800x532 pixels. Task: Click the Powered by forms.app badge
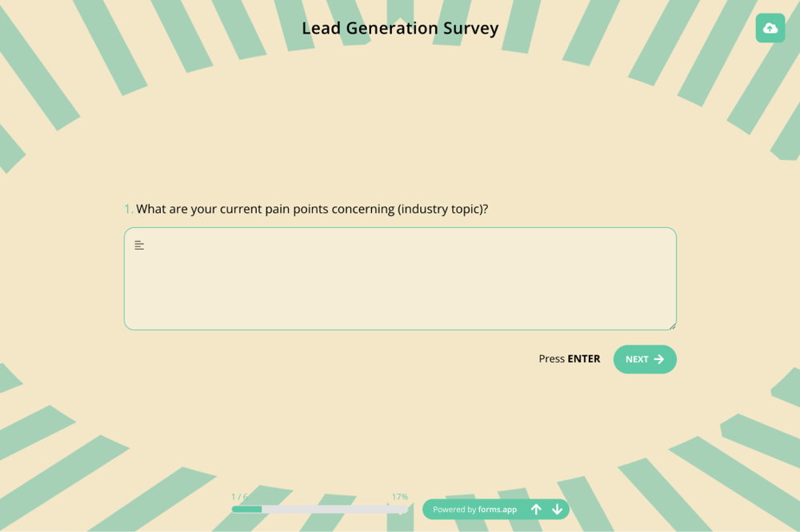(x=474, y=510)
